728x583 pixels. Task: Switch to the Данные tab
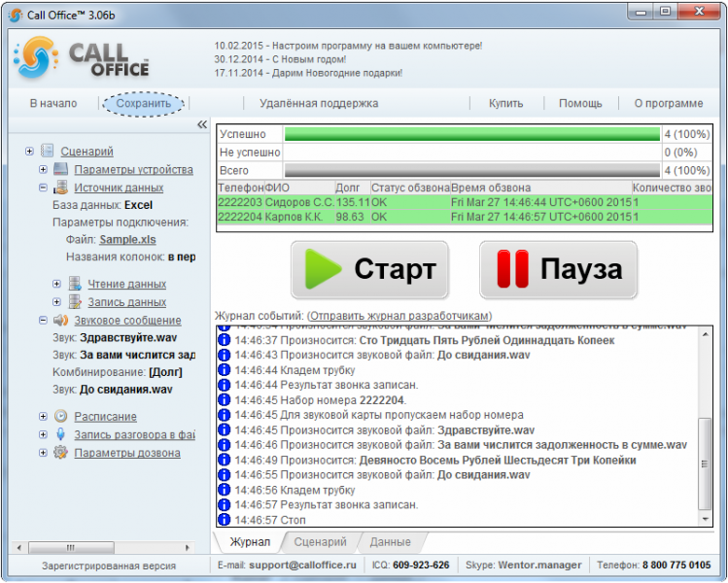[x=390, y=541]
